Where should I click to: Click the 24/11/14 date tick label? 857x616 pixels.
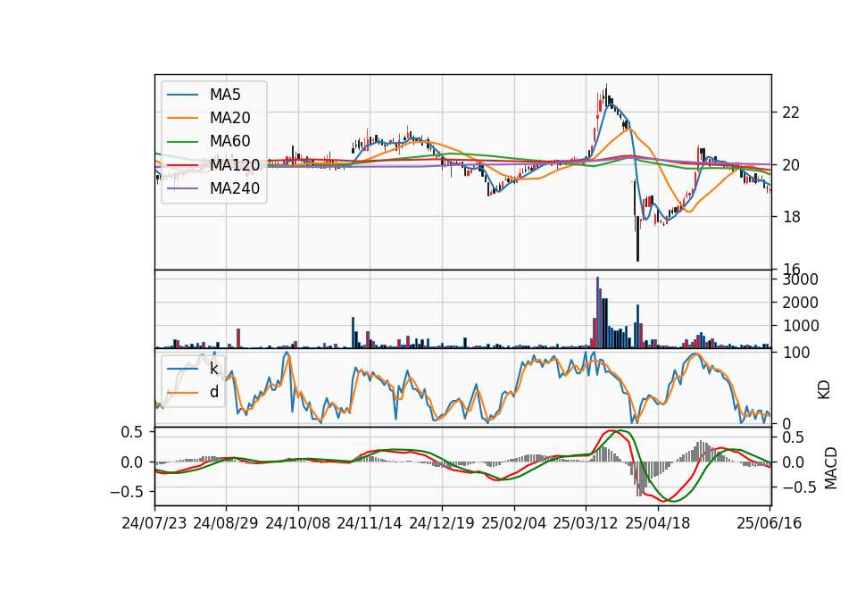[x=370, y=523]
